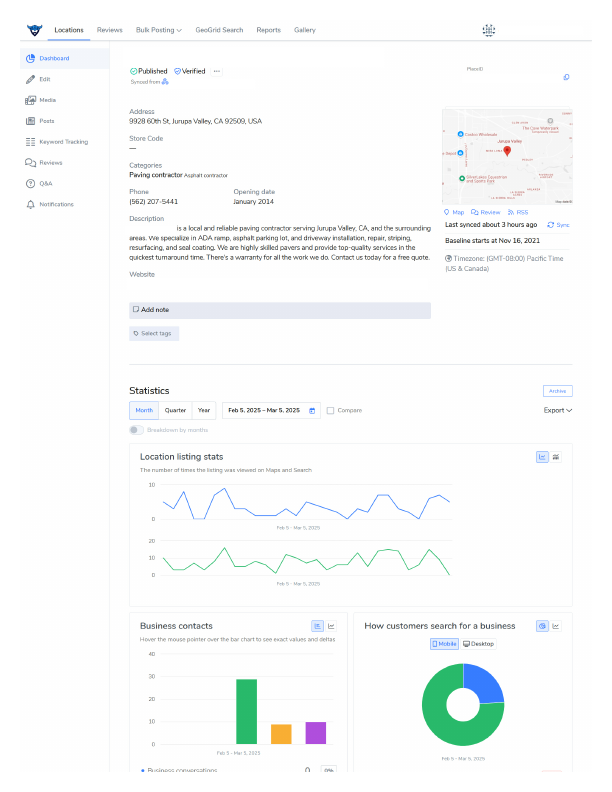Click the map thumbnail of Jurupa Valley
This screenshot has height=792, width=612.
507,156
